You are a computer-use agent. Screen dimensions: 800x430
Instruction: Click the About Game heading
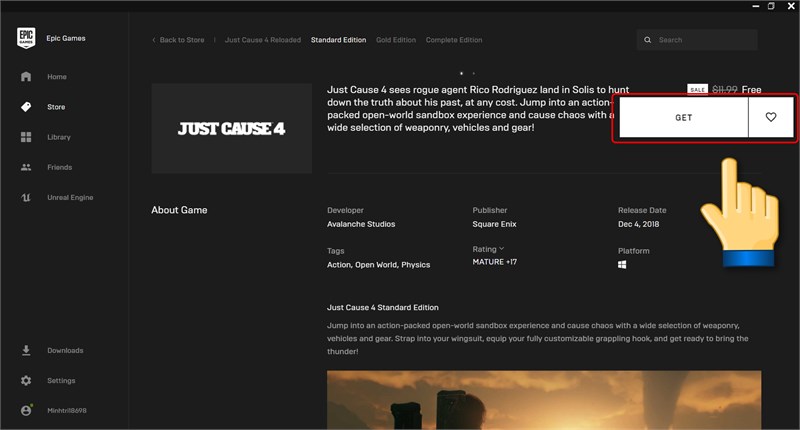(179, 210)
